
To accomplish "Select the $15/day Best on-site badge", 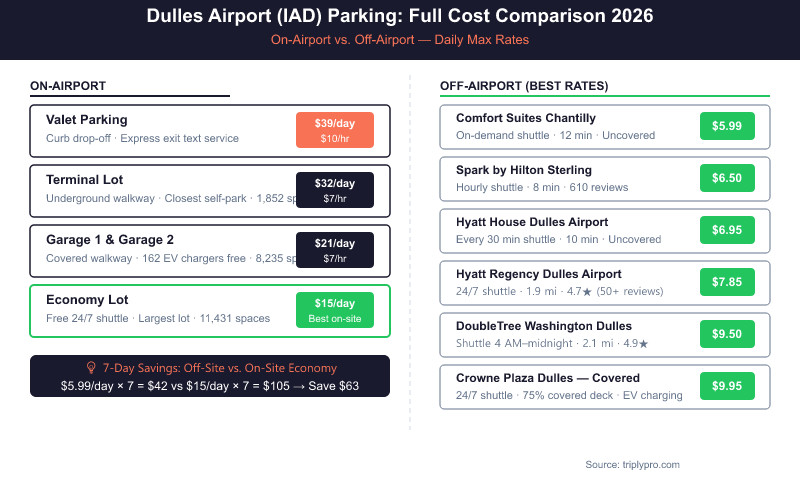I will point(335,310).
